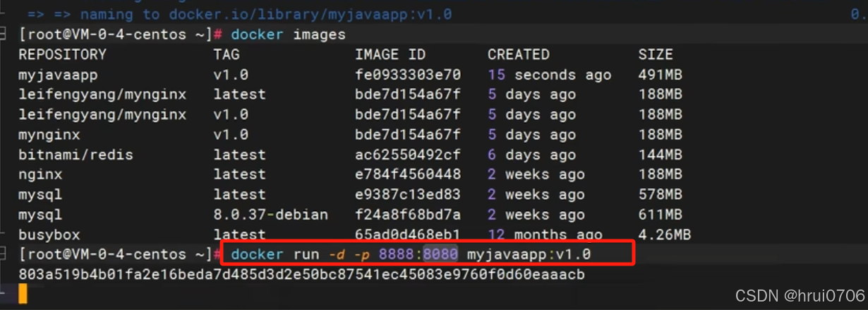Screen dimensions: 868x310
Task: Click the 578MB size value
Action: [661, 194]
